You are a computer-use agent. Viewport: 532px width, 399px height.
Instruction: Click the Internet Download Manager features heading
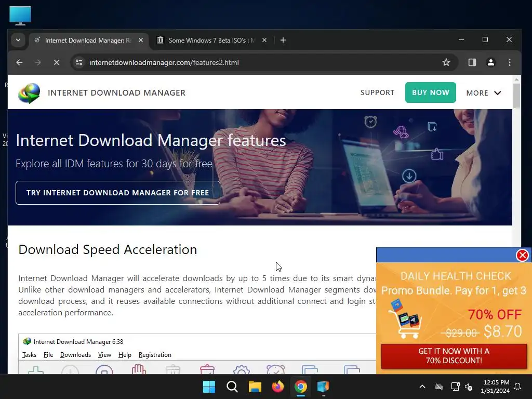click(x=151, y=140)
